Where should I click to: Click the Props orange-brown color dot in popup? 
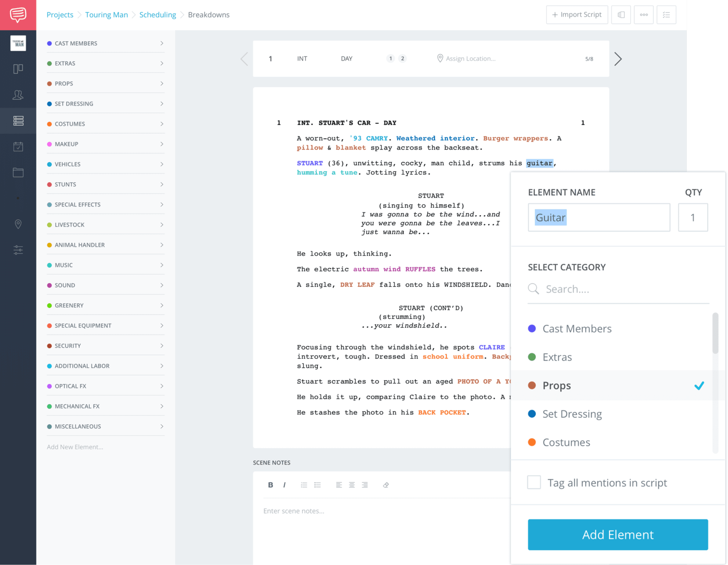coord(532,385)
